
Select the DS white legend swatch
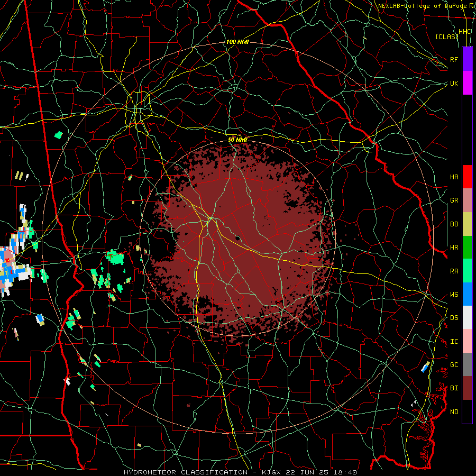[x=467, y=317]
